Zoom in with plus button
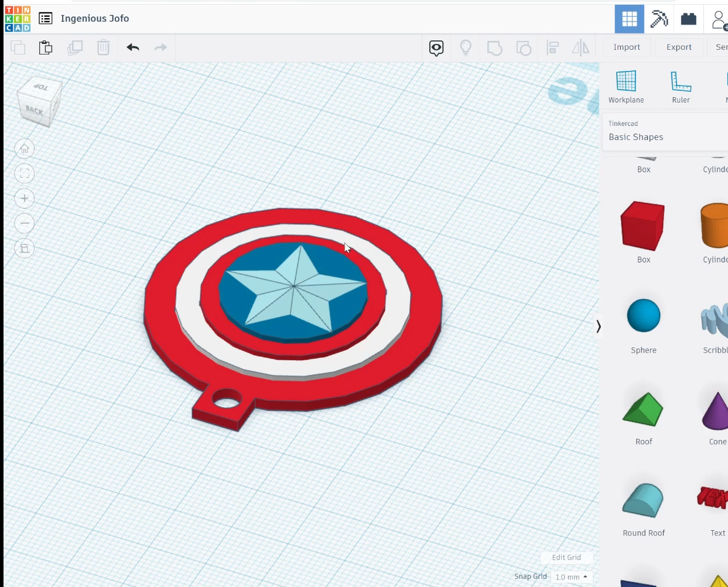The image size is (728, 587). click(x=25, y=199)
